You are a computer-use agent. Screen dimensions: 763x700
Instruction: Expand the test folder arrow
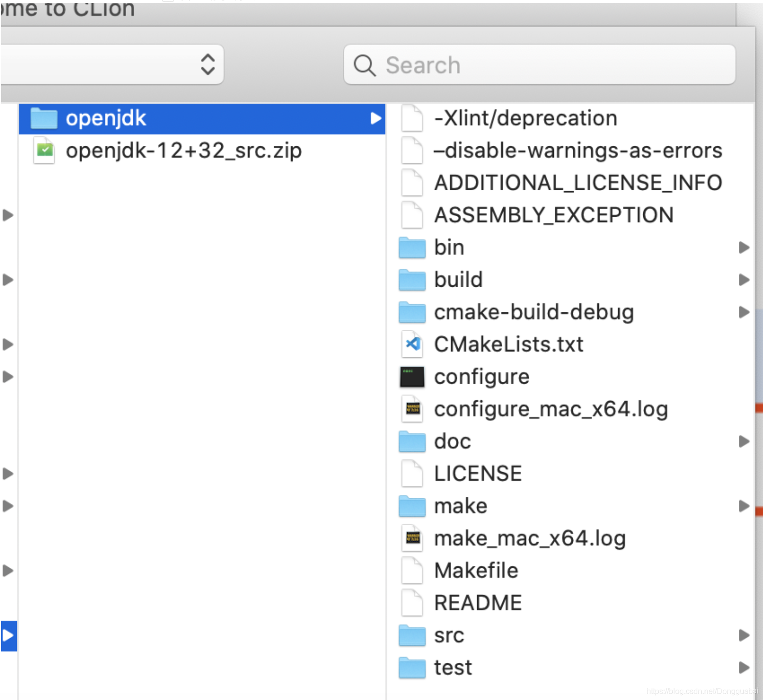coord(744,668)
